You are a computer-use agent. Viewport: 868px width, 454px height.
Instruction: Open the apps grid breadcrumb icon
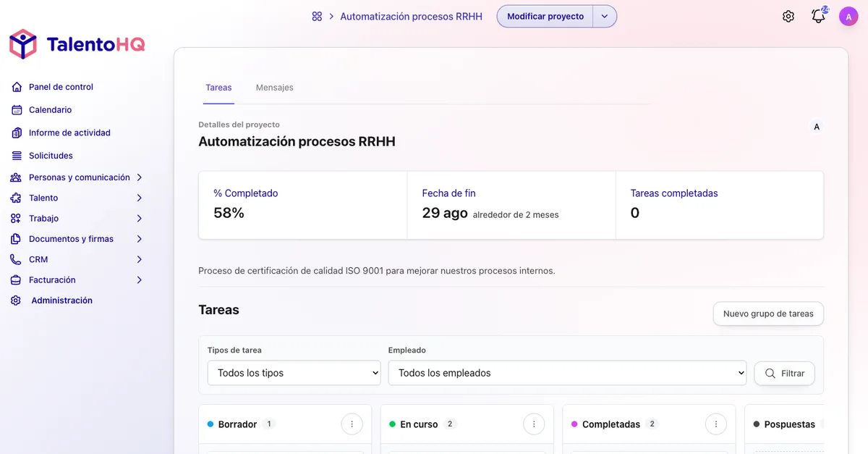tap(317, 16)
